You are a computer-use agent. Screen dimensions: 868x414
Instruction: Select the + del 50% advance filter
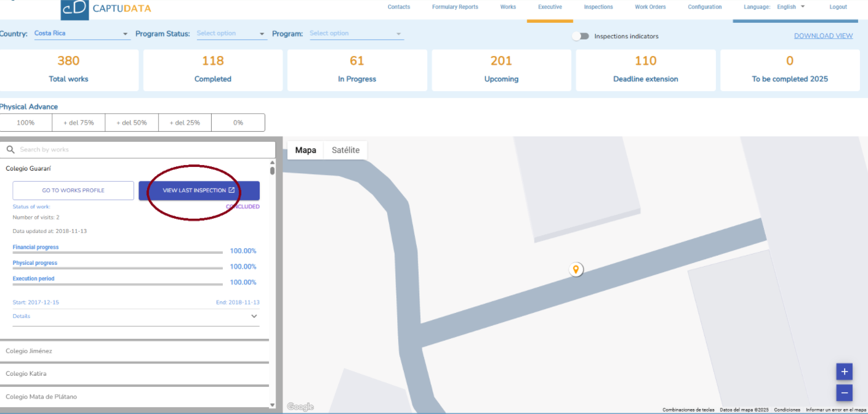132,123
